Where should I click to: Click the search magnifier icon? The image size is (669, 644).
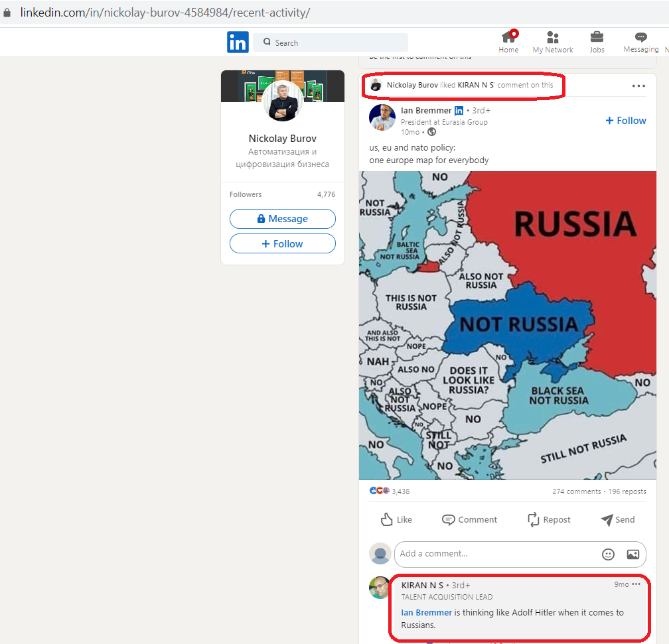(267, 42)
